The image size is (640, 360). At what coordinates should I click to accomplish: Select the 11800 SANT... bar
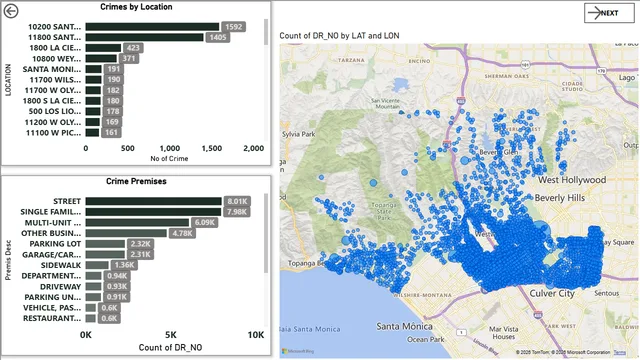144,38
